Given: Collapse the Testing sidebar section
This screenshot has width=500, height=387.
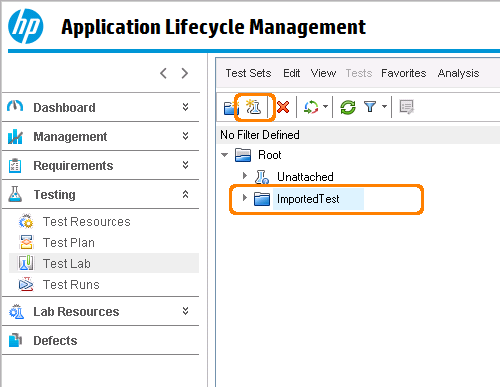Looking at the screenshot, I should point(186,194).
